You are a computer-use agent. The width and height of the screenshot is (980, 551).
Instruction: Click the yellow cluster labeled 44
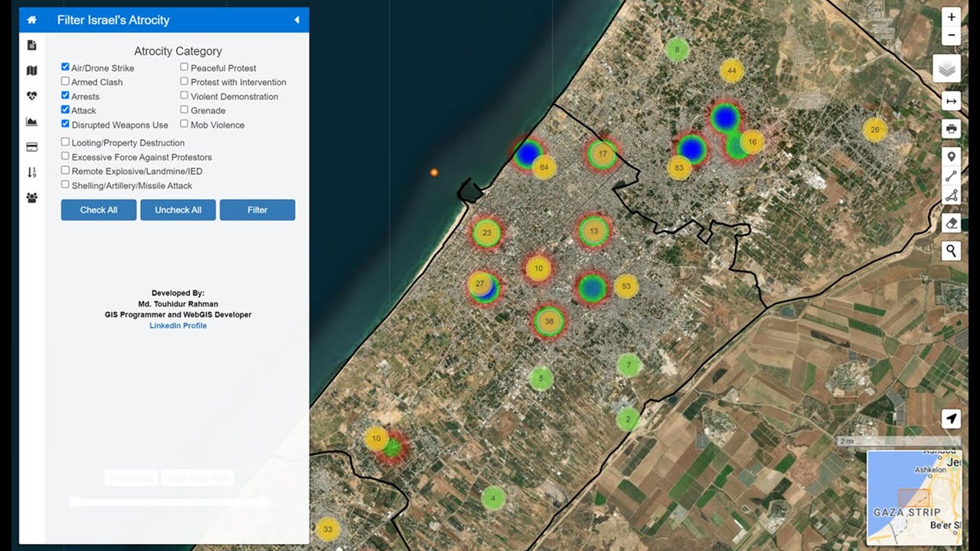[x=732, y=70]
